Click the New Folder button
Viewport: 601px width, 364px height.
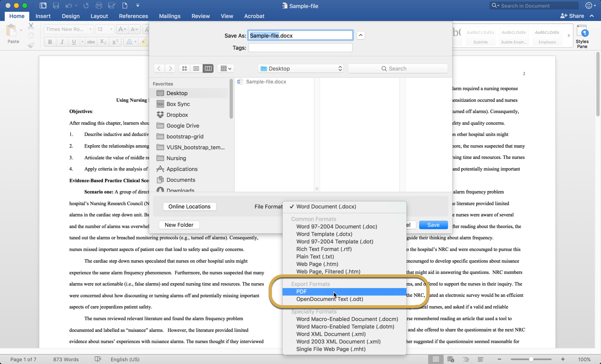179,225
